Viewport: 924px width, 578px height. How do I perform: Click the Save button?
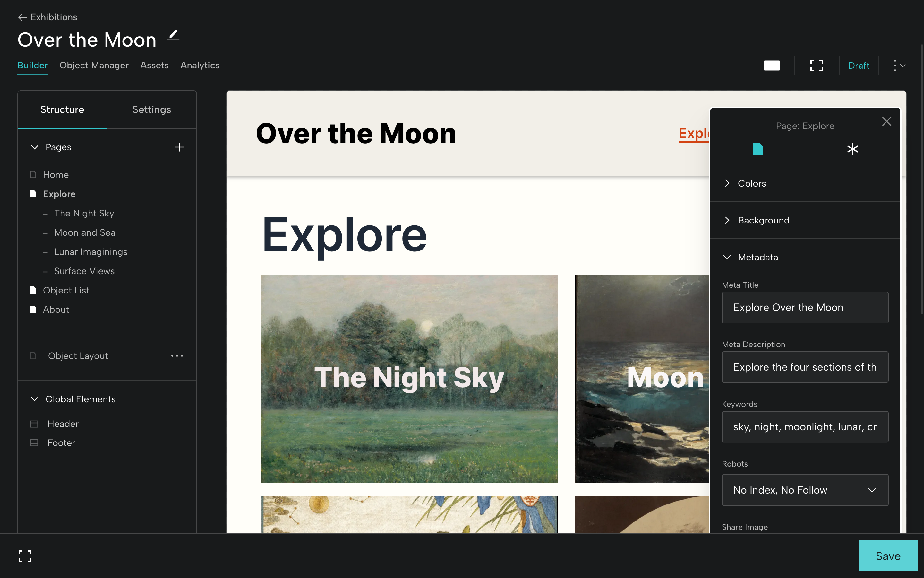pos(888,556)
